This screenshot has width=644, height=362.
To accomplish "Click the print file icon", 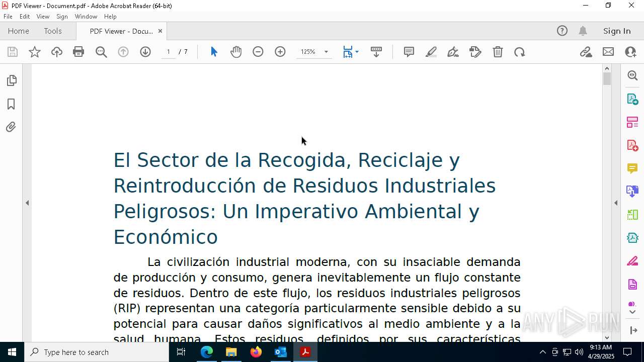I will pos(78,52).
